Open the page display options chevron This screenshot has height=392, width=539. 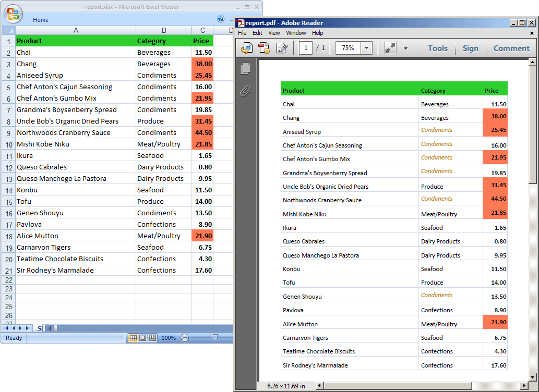405,47
